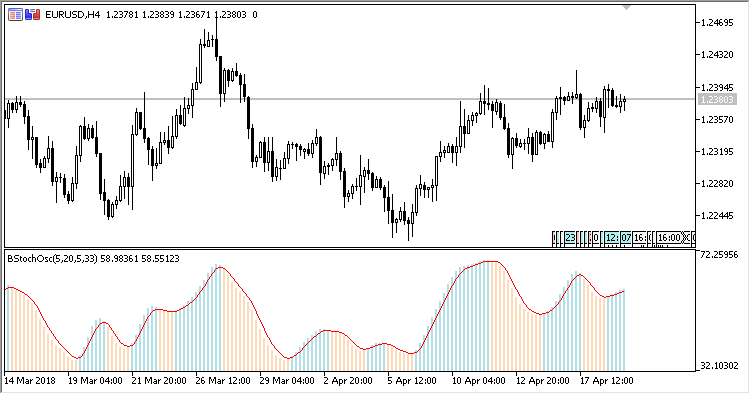Click the event marker labeled 16:00
Screen dimensions: 750x394
(x=669, y=238)
